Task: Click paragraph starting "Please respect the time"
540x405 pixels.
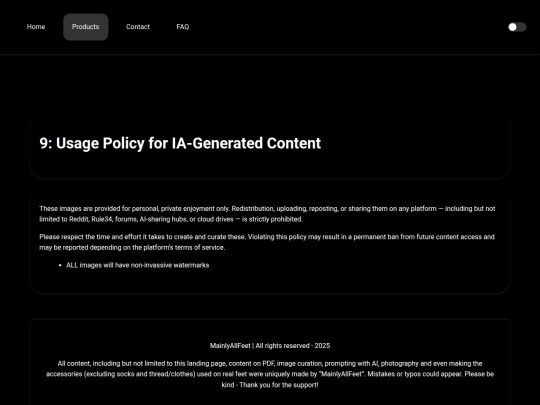Action: coord(267,242)
